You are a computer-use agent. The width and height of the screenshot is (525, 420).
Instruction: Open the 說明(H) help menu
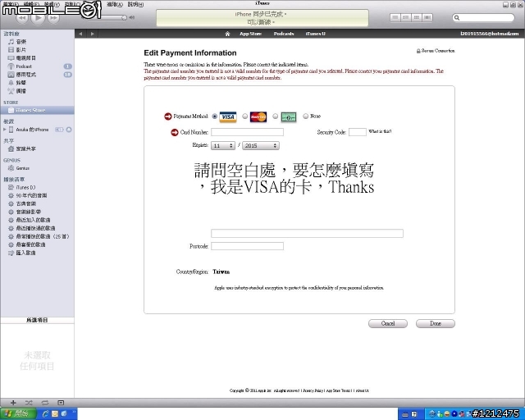(135, 4)
